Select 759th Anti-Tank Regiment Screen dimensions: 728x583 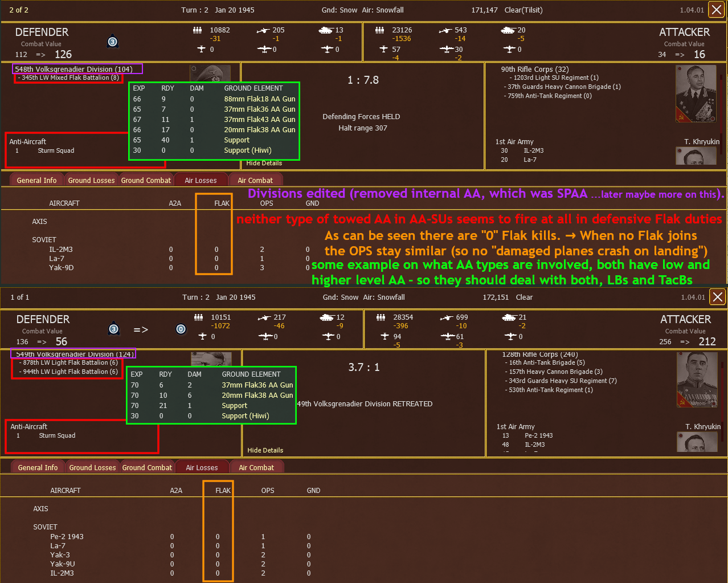click(547, 96)
